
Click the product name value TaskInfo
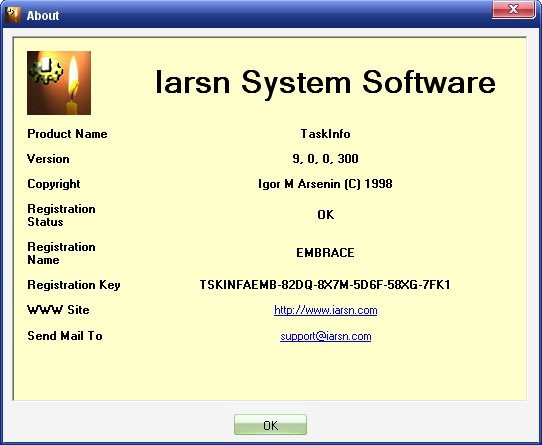pos(325,134)
